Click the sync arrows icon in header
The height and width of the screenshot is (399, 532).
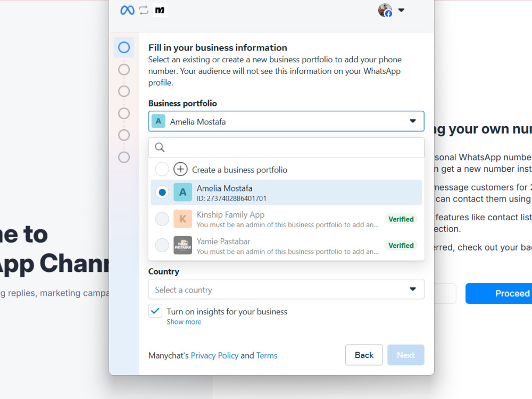(x=144, y=10)
